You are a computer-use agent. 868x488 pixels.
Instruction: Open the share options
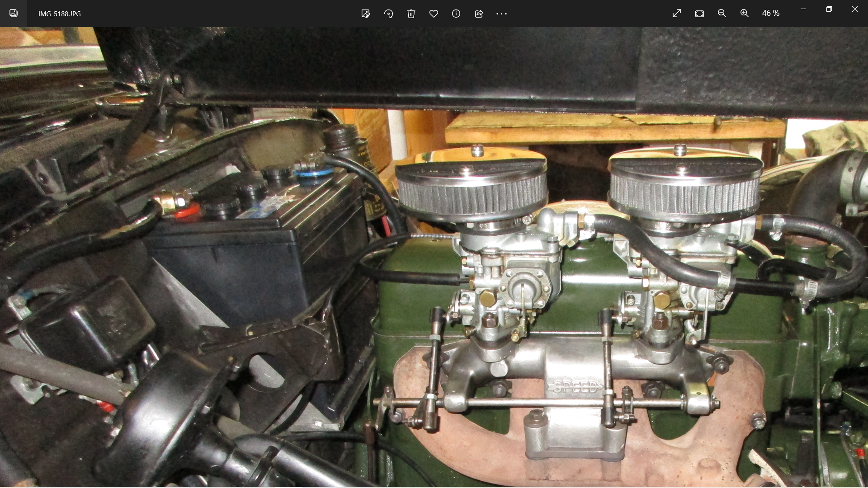[479, 14]
